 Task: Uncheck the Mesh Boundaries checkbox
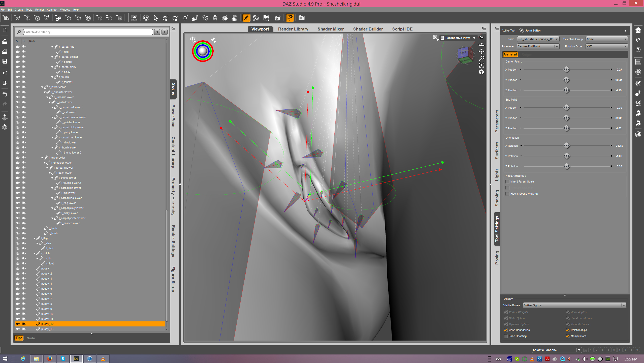506,330
